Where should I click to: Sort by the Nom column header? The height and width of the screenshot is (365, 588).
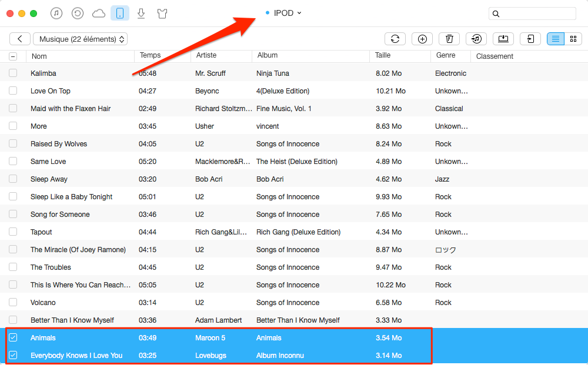39,56
